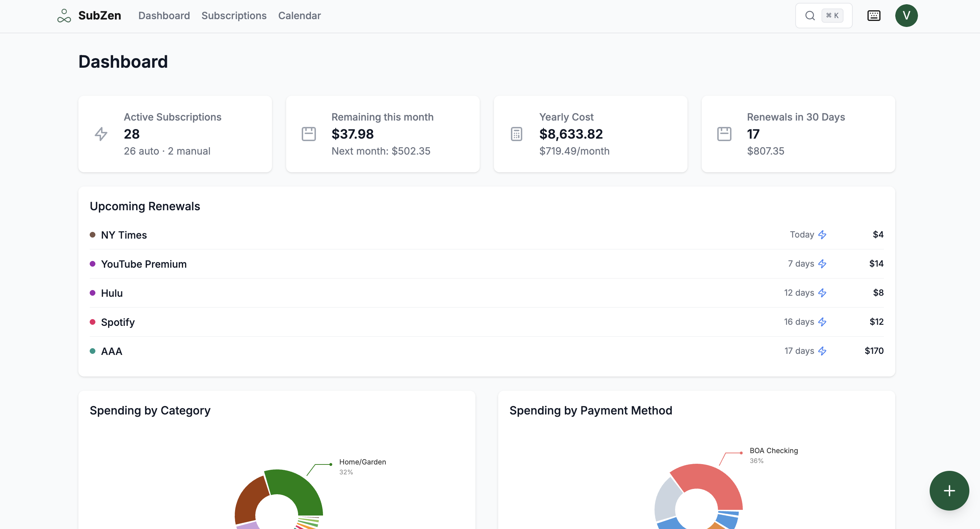
Task: Click auto-renew bolt icon beside NY Times
Action: coord(822,235)
